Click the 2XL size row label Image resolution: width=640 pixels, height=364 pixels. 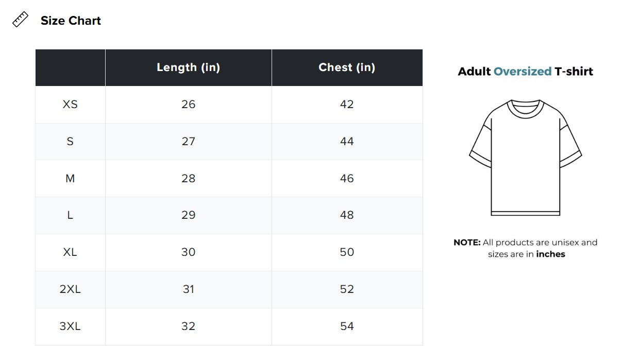tap(70, 289)
